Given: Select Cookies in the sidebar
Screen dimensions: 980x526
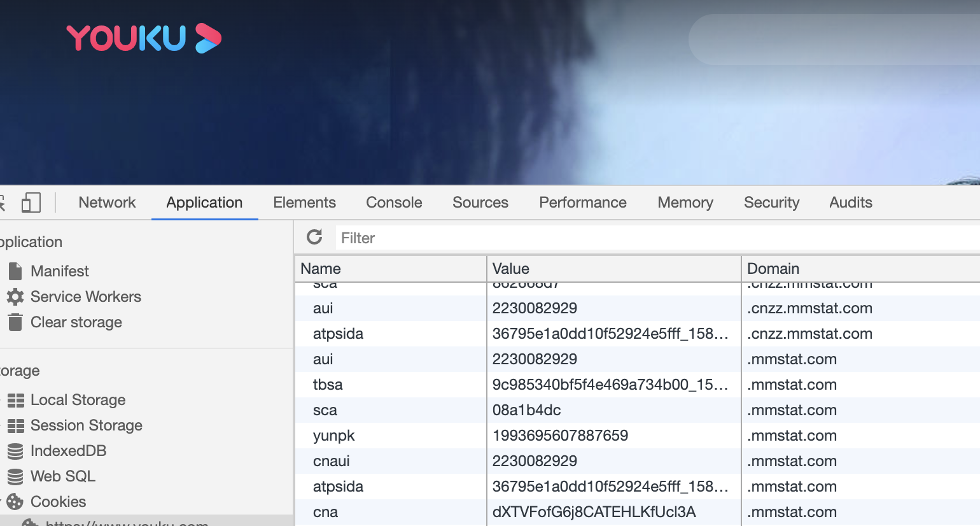Looking at the screenshot, I should [x=59, y=502].
